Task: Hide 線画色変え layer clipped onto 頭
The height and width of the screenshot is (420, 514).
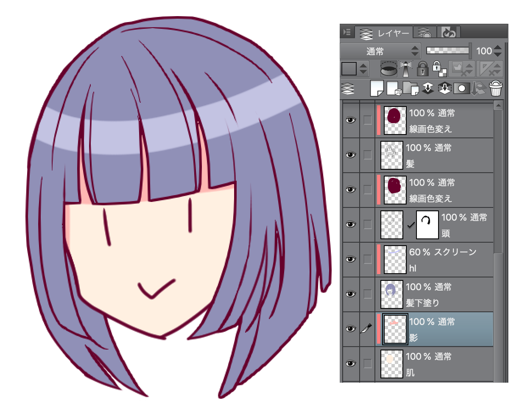Action: tap(351, 190)
